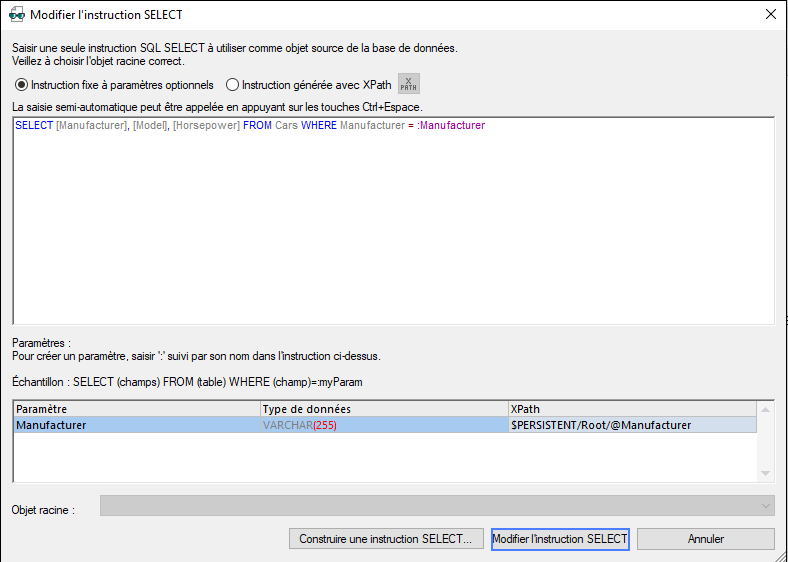Click the XPath editor icon button
Viewport: 788px width, 562px height.
[x=409, y=84]
